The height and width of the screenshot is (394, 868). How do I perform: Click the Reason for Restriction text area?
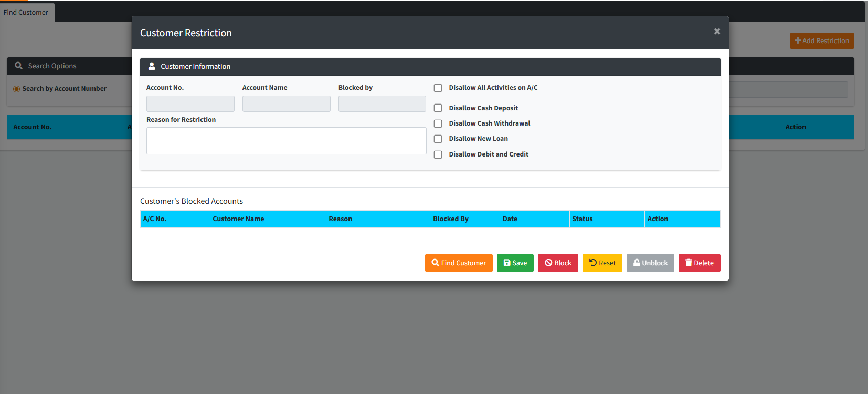(x=286, y=141)
